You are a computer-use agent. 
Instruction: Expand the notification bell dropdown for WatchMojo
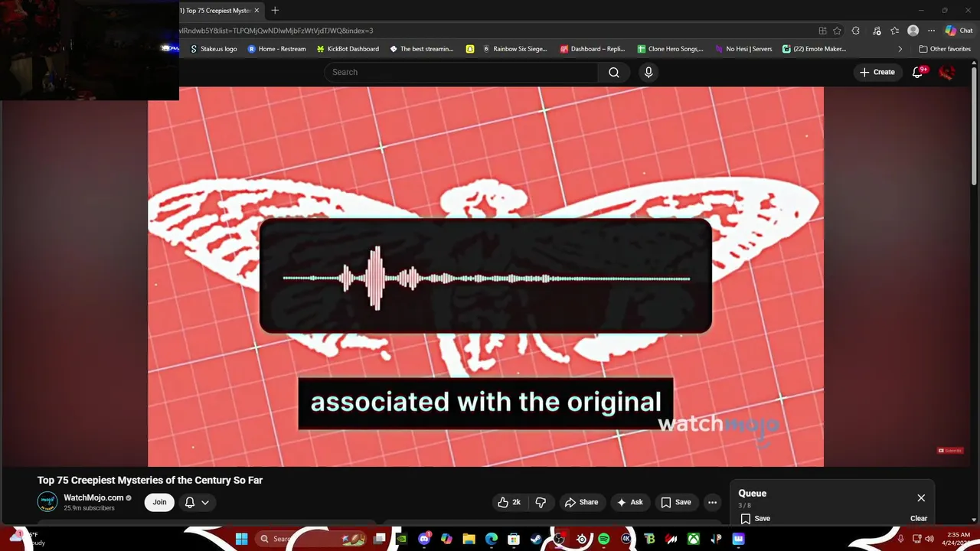(x=197, y=502)
